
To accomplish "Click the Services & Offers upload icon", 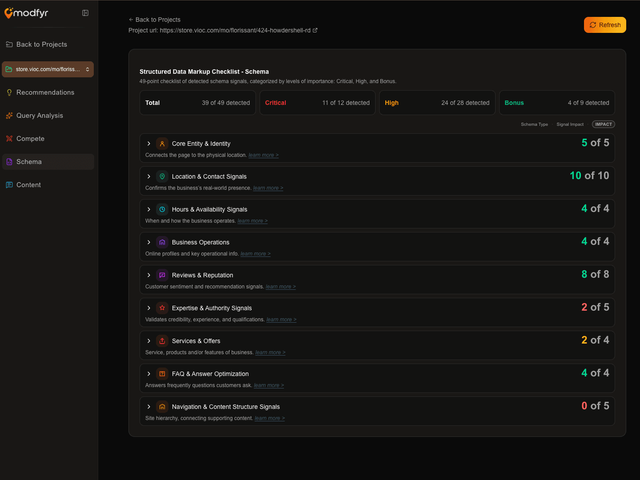I will [162, 341].
